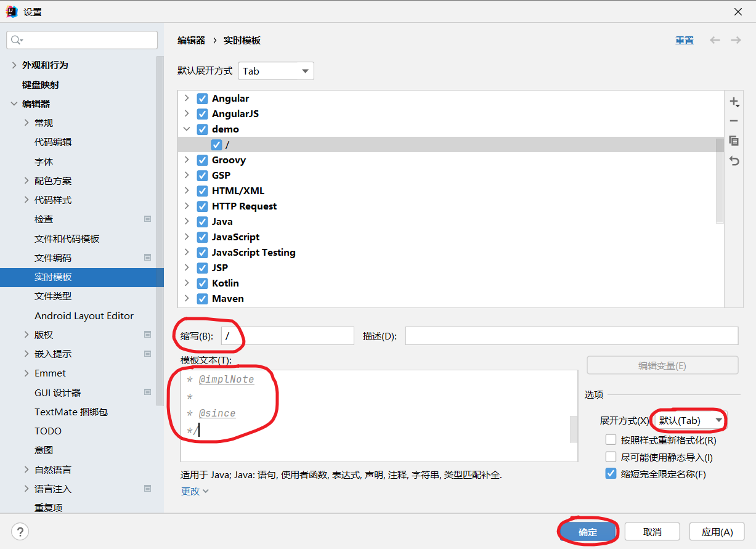Collapse the demo template group
This screenshot has width=756, height=549.
(x=187, y=129)
